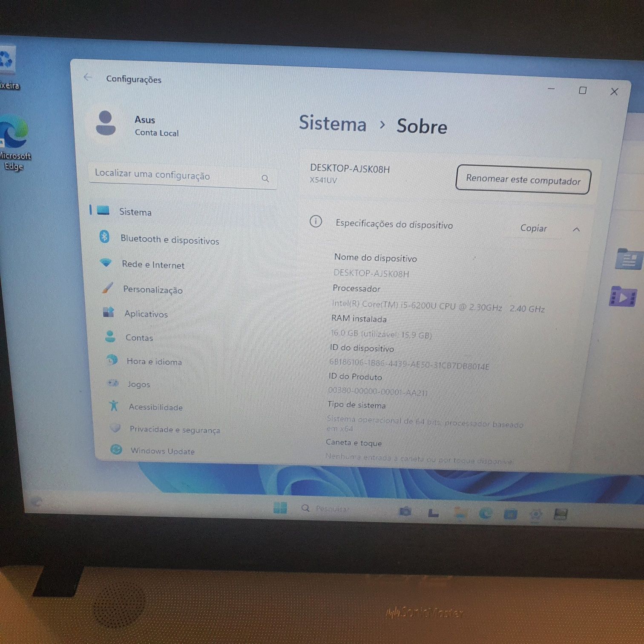The width and height of the screenshot is (644, 644).
Task: Open the Asus Conta Local profile avatar
Action: point(106,124)
